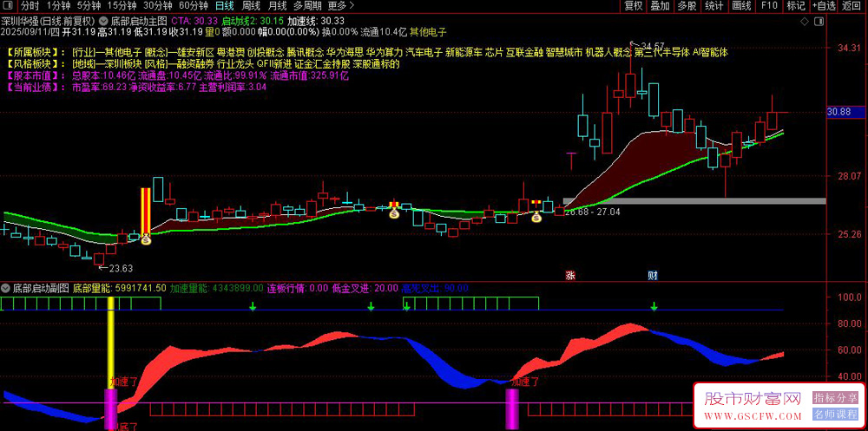Image resolution: width=868 pixels, height=431 pixels.
Task: Click the 叠加 overlay button
Action: coord(660,6)
